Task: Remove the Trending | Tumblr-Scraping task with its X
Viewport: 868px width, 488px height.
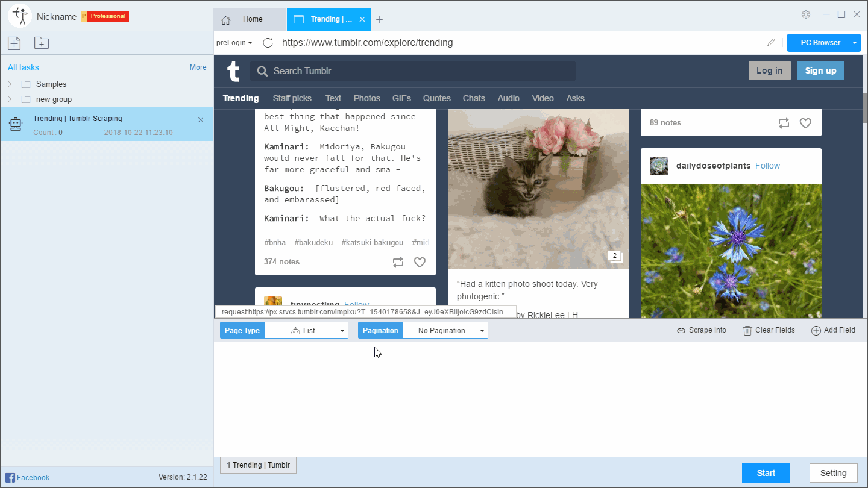Action: [201, 120]
